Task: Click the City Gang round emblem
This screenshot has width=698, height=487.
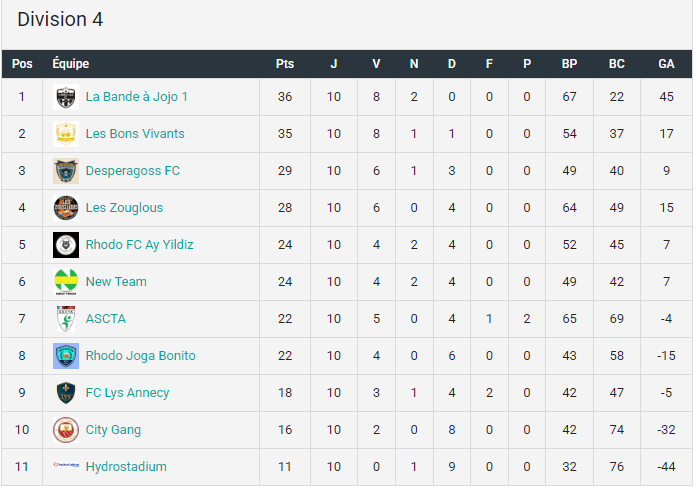Action: pyautogui.click(x=66, y=429)
